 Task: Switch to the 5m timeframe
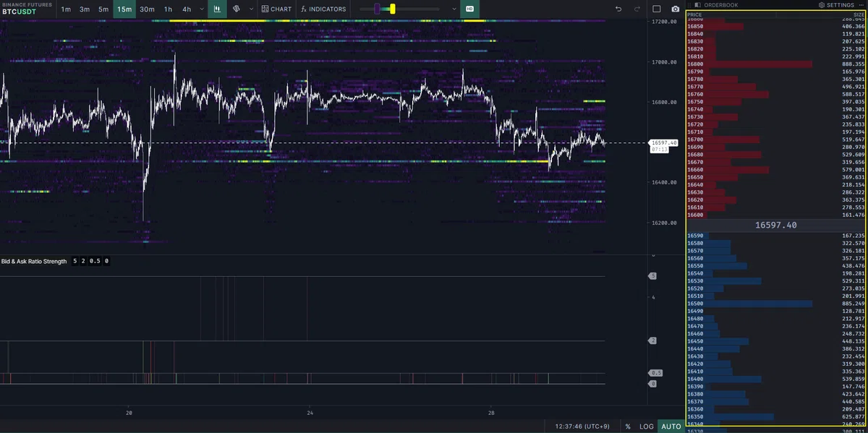point(103,9)
